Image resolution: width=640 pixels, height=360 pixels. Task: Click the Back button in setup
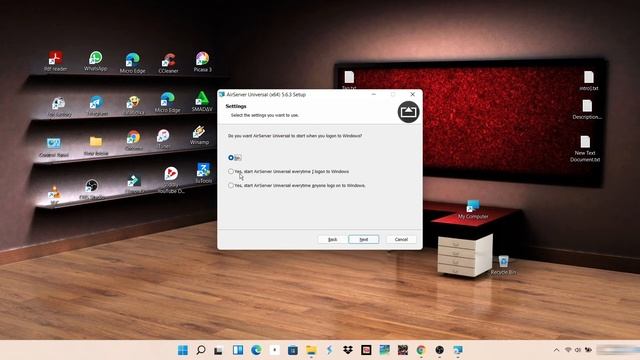333,240
